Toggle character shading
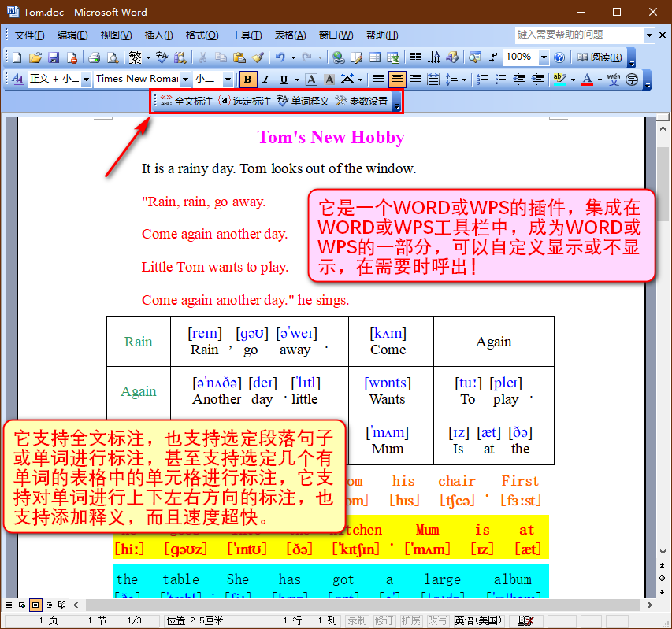Image resolution: width=672 pixels, height=629 pixels. pos(329,80)
